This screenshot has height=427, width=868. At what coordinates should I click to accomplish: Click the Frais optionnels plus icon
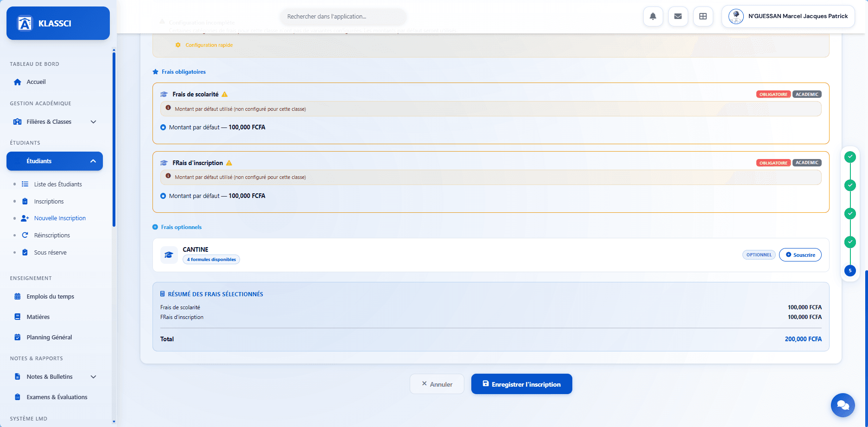click(x=155, y=227)
